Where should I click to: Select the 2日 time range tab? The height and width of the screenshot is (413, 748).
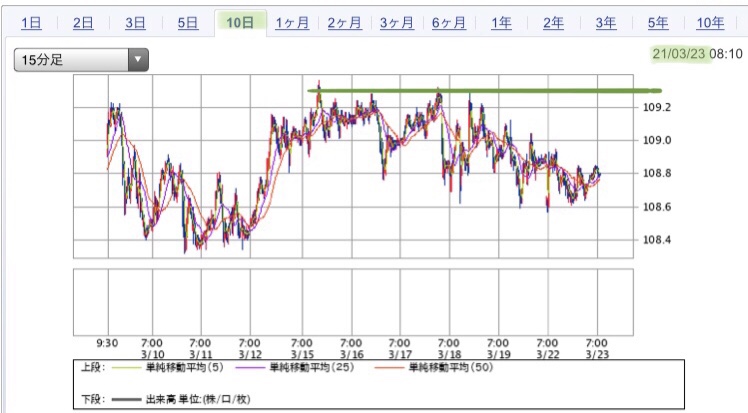(83, 22)
